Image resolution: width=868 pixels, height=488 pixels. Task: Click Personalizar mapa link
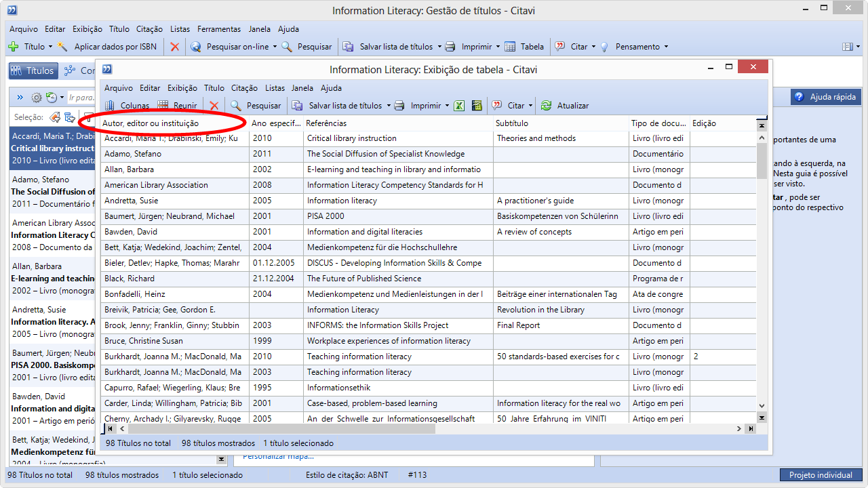point(278,456)
